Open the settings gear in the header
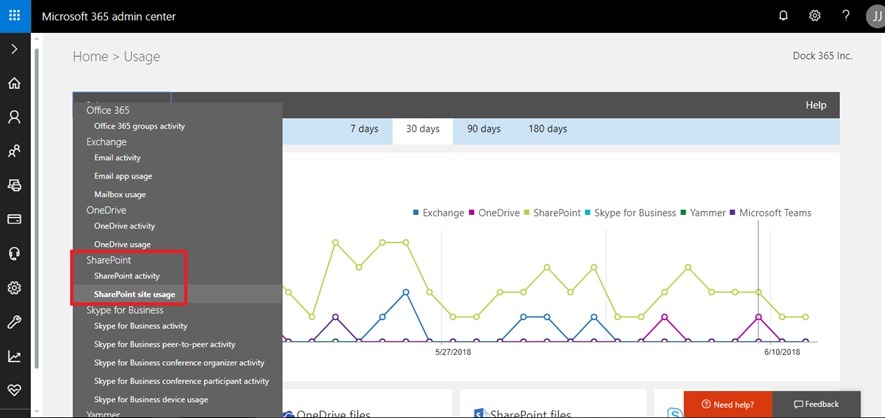The height and width of the screenshot is (418, 885). (x=814, y=16)
